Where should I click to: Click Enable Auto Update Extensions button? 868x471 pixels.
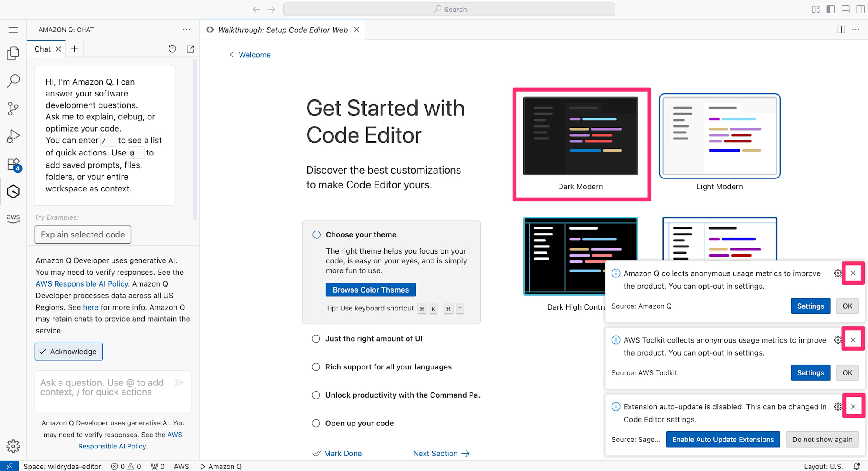pos(723,439)
